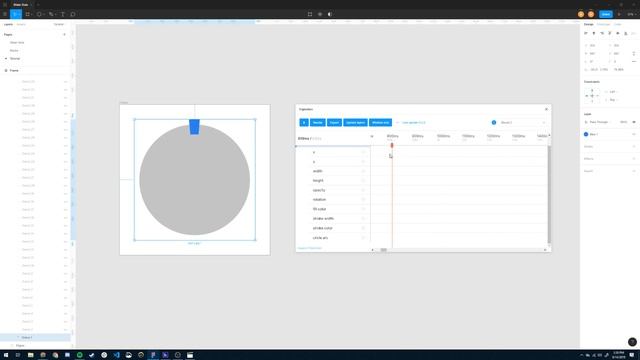
Task: Add a new page with plus icon
Action: [x=64, y=35]
